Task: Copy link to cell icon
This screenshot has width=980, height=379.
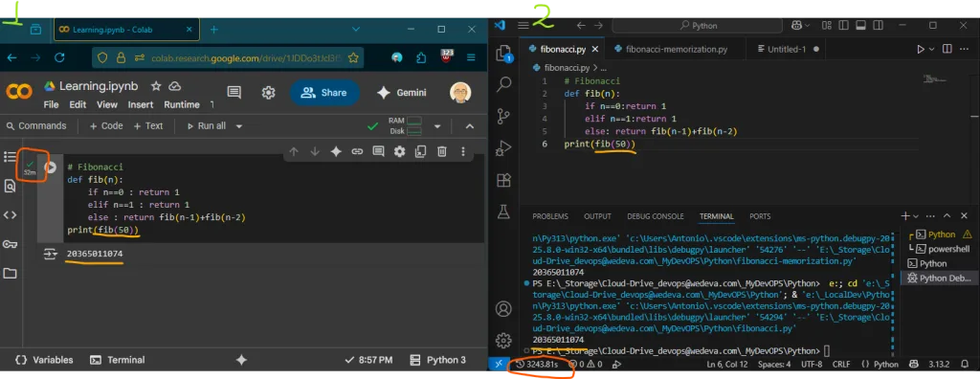Action: [x=357, y=151]
